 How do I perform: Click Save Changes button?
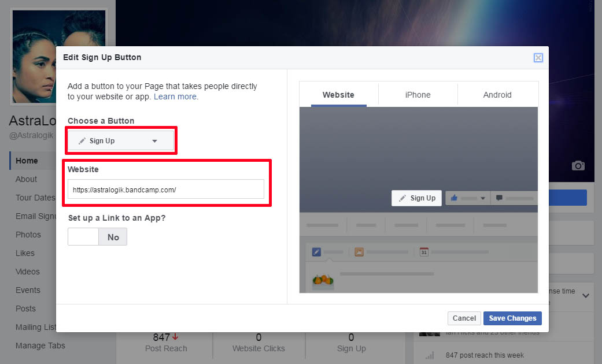coord(512,318)
